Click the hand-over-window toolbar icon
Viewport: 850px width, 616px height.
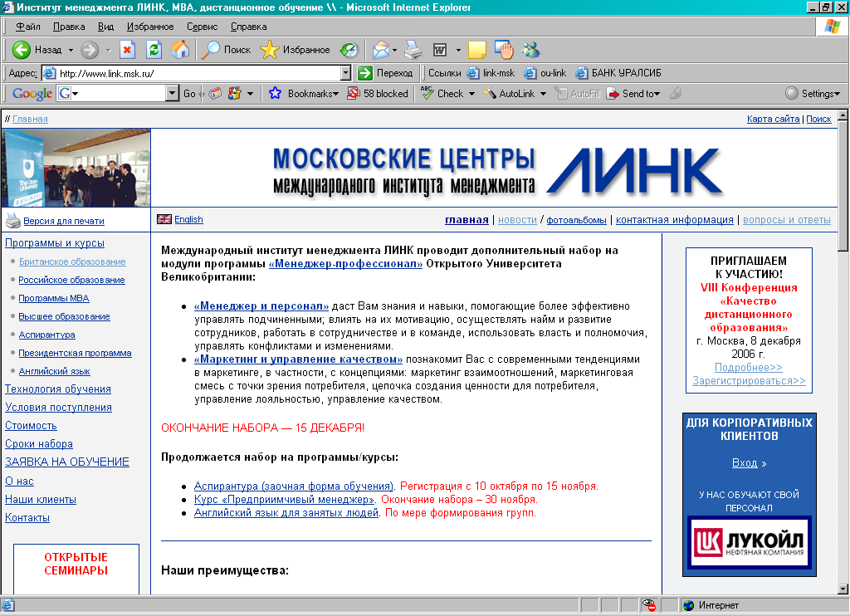(504, 50)
